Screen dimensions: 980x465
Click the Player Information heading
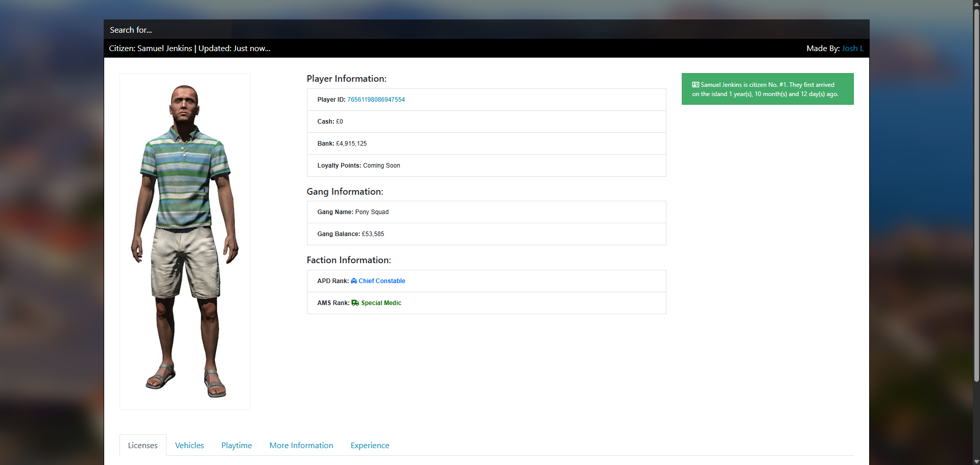click(x=346, y=79)
